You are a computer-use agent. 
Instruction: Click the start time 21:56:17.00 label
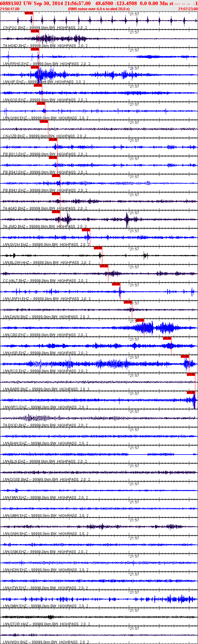(x=10, y=9)
